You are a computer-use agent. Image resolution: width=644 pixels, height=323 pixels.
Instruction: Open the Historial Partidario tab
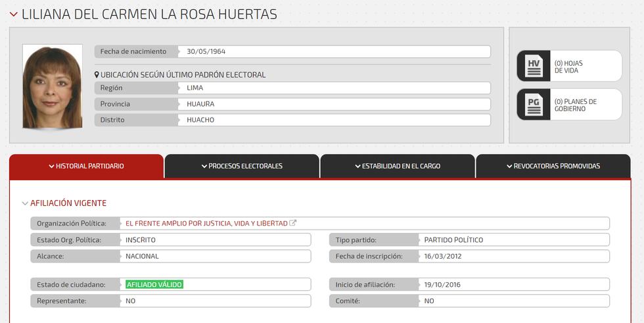tap(86, 166)
